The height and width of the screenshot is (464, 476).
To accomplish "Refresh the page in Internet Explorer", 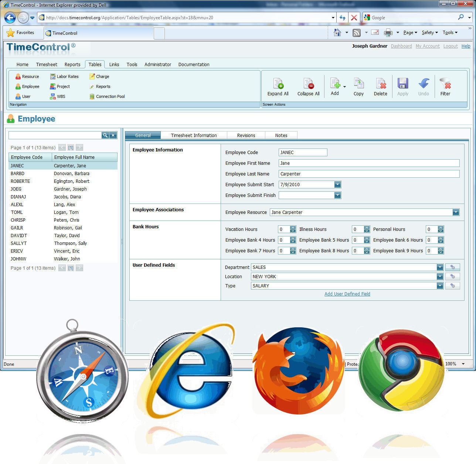I will [343, 17].
